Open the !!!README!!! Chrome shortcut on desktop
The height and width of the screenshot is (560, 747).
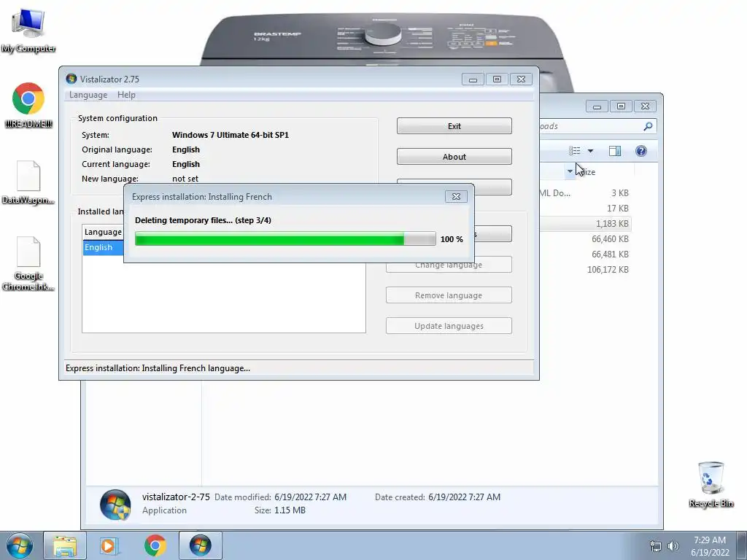click(x=28, y=105)
